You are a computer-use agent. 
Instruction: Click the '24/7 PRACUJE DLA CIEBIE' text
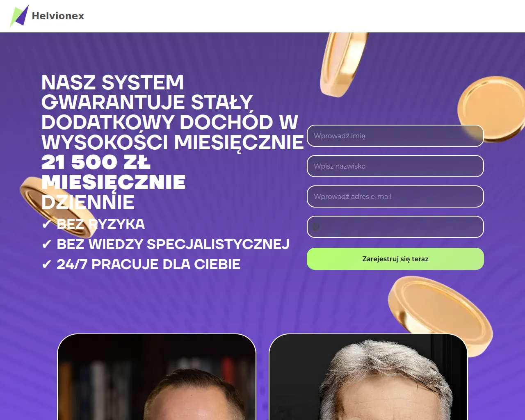(x=148, y=264)
